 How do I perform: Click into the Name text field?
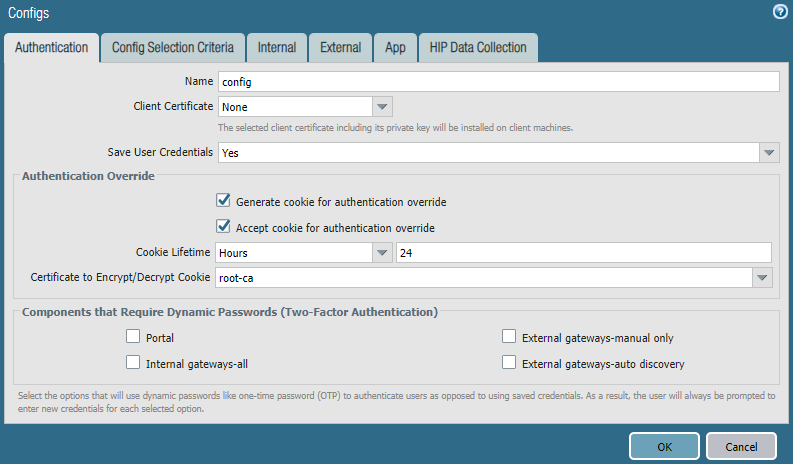coord(498,82)
